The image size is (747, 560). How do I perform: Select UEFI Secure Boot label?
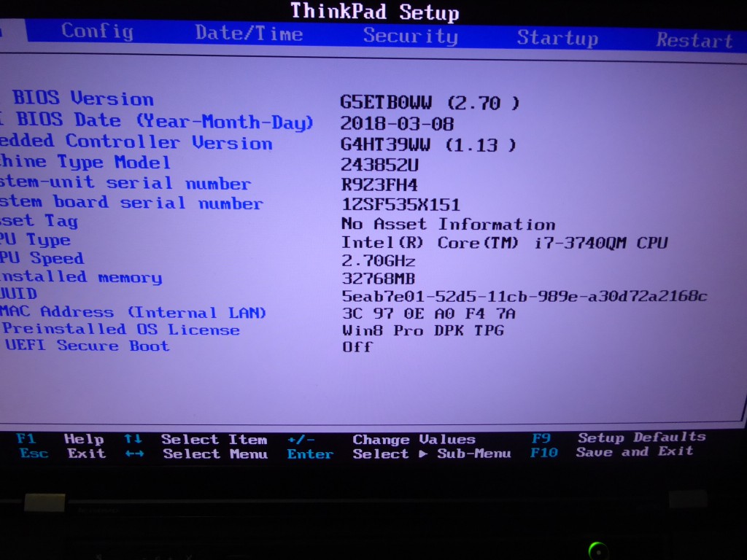pyautogui.click(x=87, y=345)
